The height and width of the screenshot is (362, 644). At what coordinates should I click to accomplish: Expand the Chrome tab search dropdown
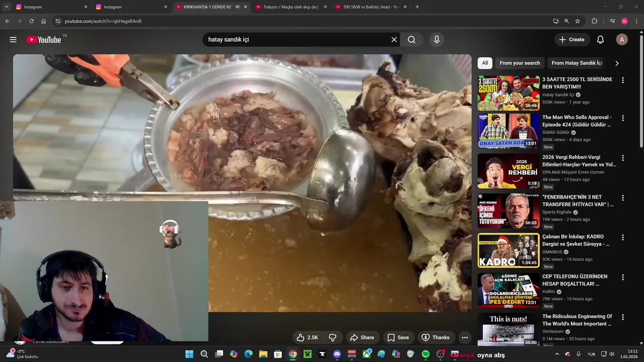[x=7, y=7]
